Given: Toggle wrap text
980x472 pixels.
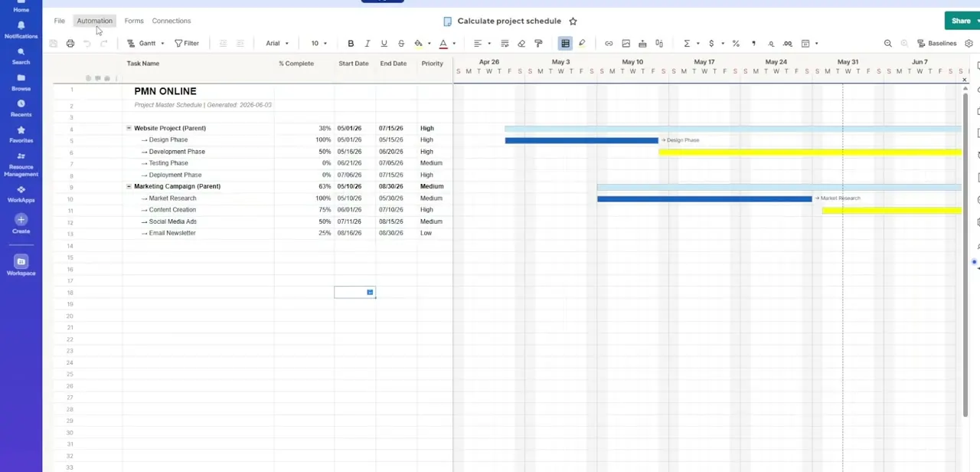Looking at the screenshot, I should click(505, 44).
